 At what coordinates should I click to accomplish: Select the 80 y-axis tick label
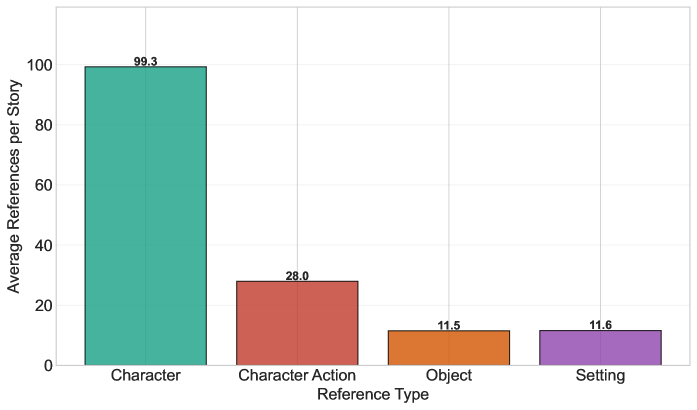click(x=44, y=125)
